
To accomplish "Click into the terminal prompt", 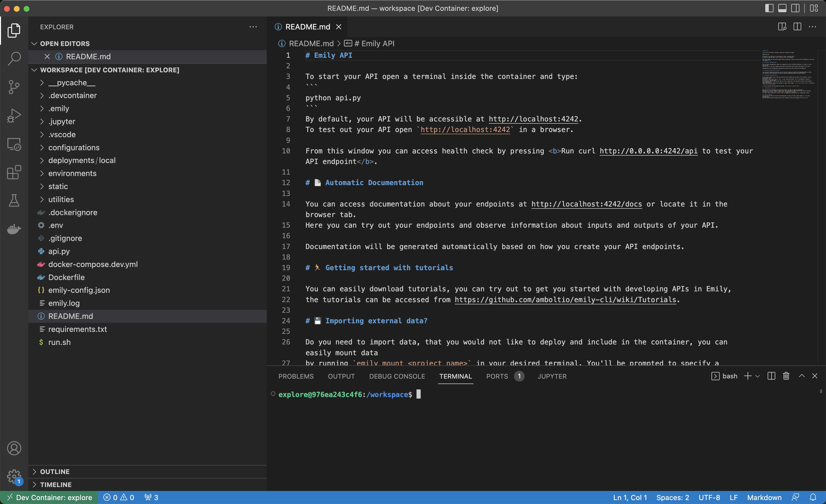I will pyautogui.click(x=418, y=394).
